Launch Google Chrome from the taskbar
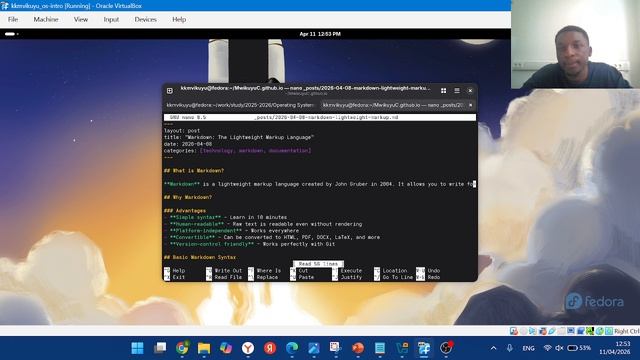The image size is (640, 360). 182,348
